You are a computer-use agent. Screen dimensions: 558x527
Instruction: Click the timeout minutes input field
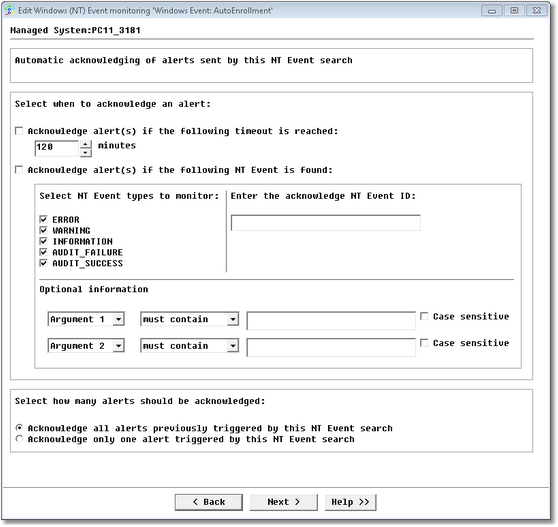57,148
